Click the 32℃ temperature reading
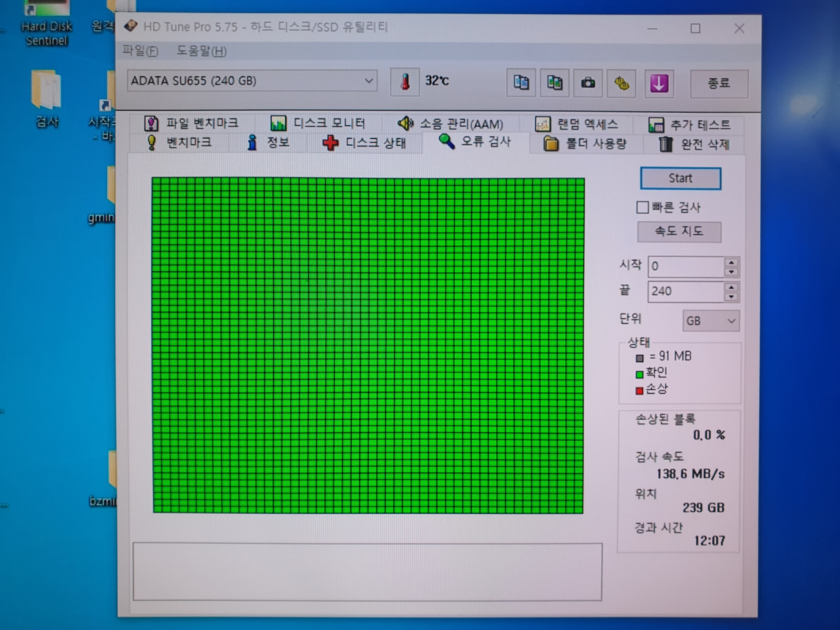Viewport: 840px width, 630px height. click(x=437, y=80)
